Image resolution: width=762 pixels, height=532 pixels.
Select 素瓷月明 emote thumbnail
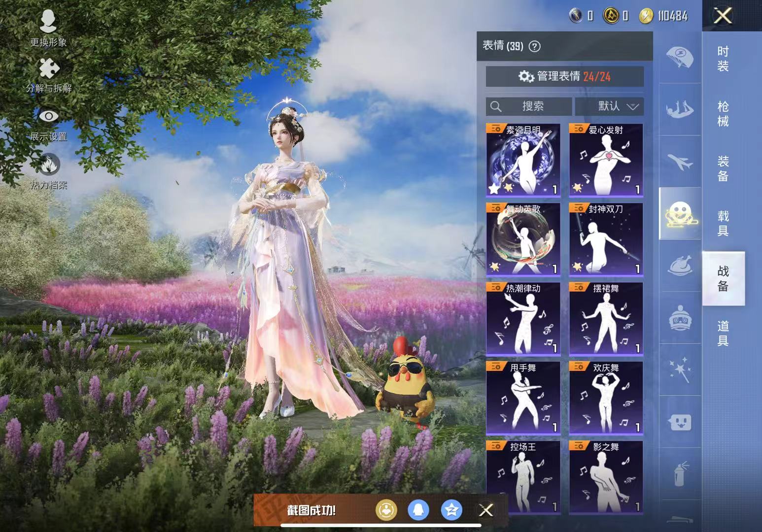click(x=523, y=160)
